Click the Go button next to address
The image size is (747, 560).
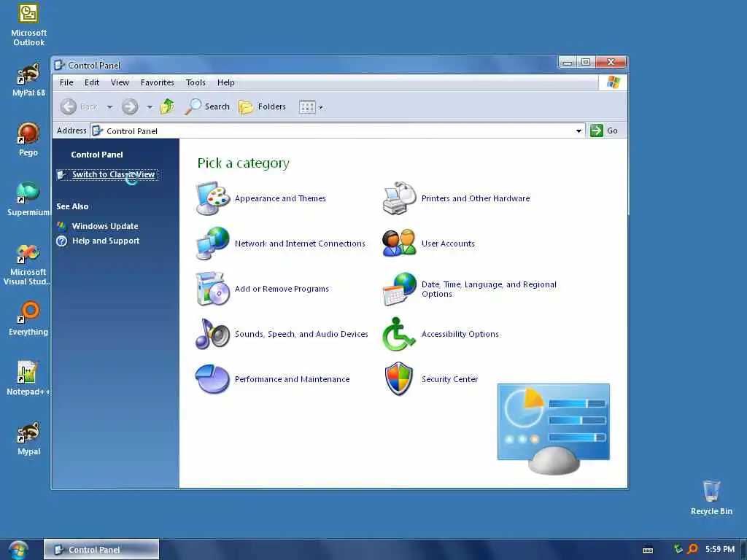(604, 131)
